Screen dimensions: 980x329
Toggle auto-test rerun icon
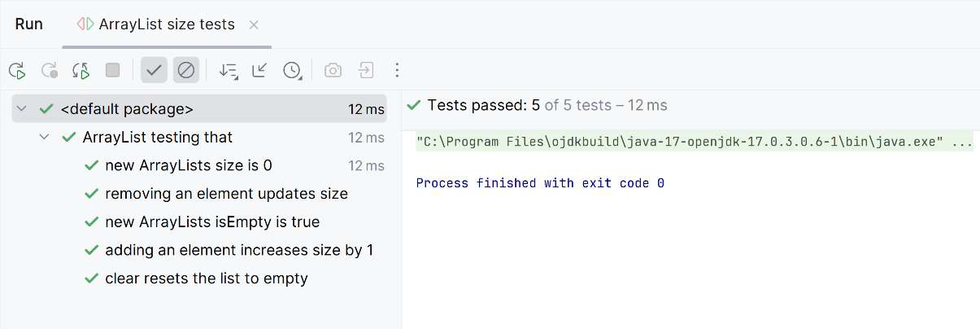pos(81,71)
